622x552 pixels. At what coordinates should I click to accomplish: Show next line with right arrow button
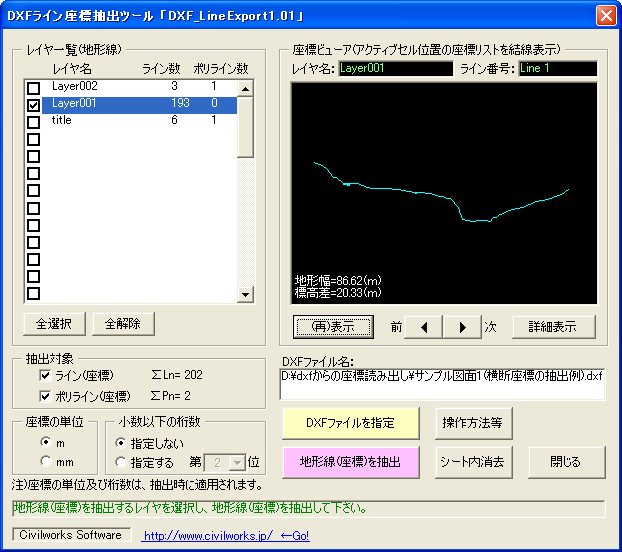coord(462,327)
